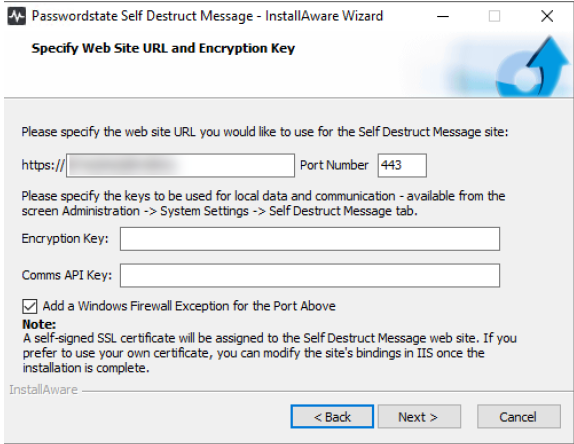
Task: Close the wizard with the X button
Action: click(x=547, y=16)
